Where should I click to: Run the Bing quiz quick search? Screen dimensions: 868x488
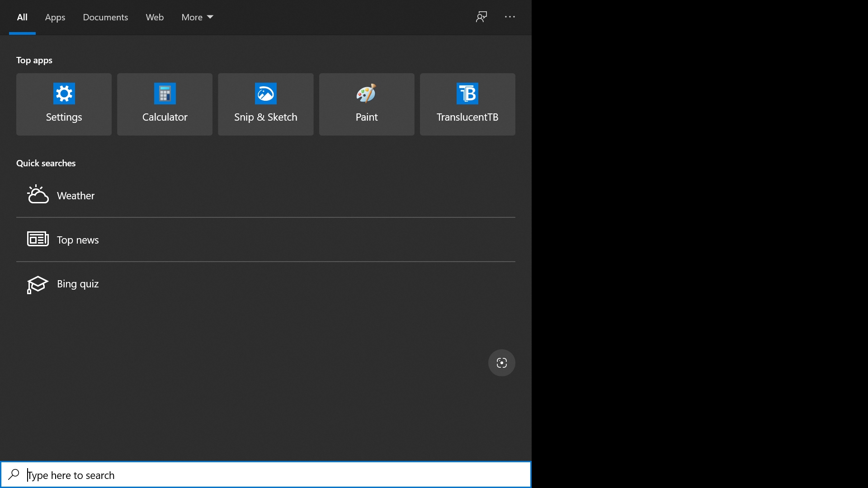tap(78, 284)
